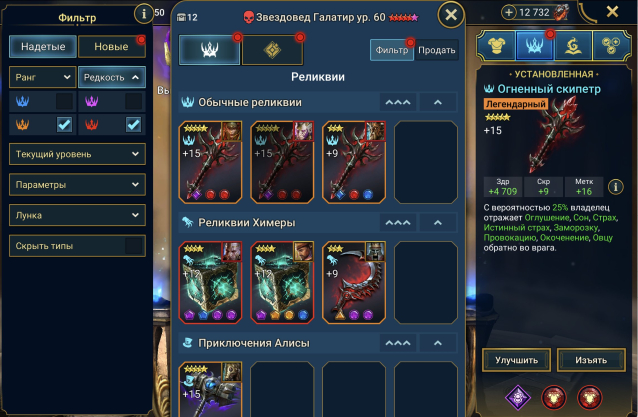Open the gears skills tab icon

coord(611,45)
